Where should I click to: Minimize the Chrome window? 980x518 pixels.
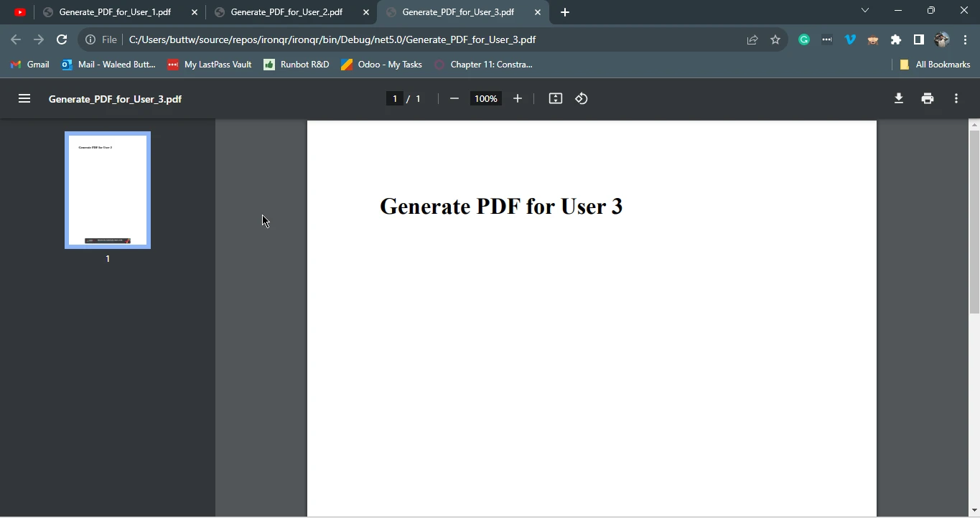(x=898, y=11)
